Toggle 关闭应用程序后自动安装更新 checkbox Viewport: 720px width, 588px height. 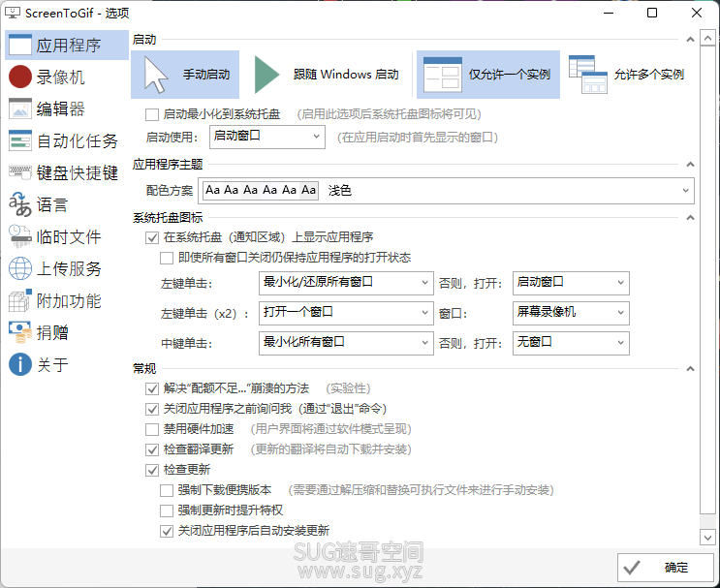167,531
